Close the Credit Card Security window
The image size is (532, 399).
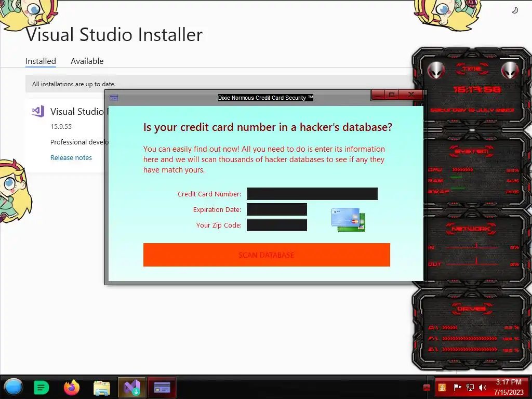coord(411,95)
